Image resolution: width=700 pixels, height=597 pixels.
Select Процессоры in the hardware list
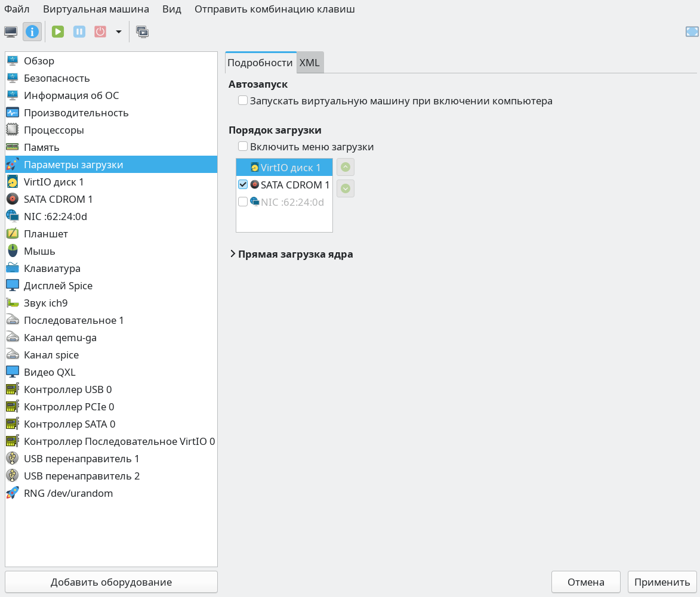54,130
